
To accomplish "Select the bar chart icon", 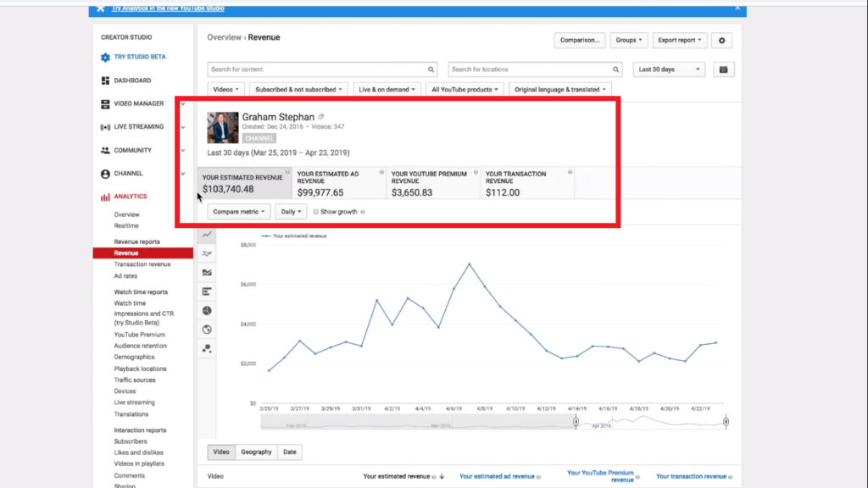I will [x=207, y=291].
